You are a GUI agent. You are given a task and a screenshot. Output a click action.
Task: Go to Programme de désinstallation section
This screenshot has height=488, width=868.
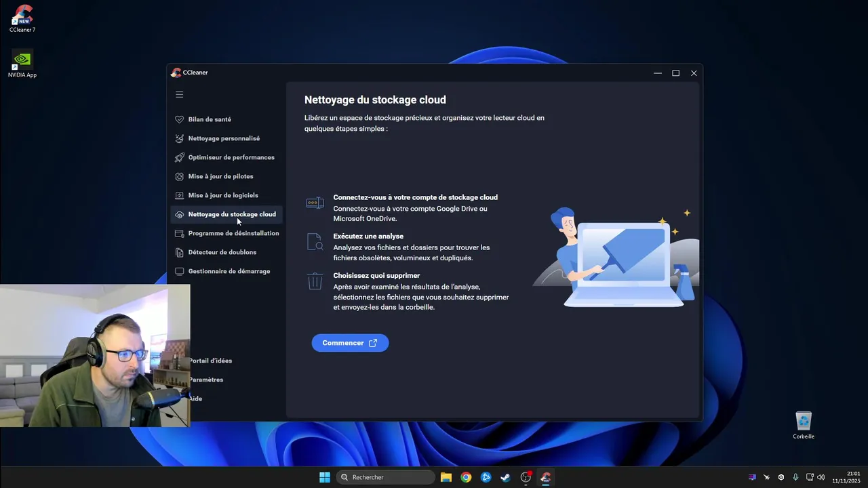[233, 233]
